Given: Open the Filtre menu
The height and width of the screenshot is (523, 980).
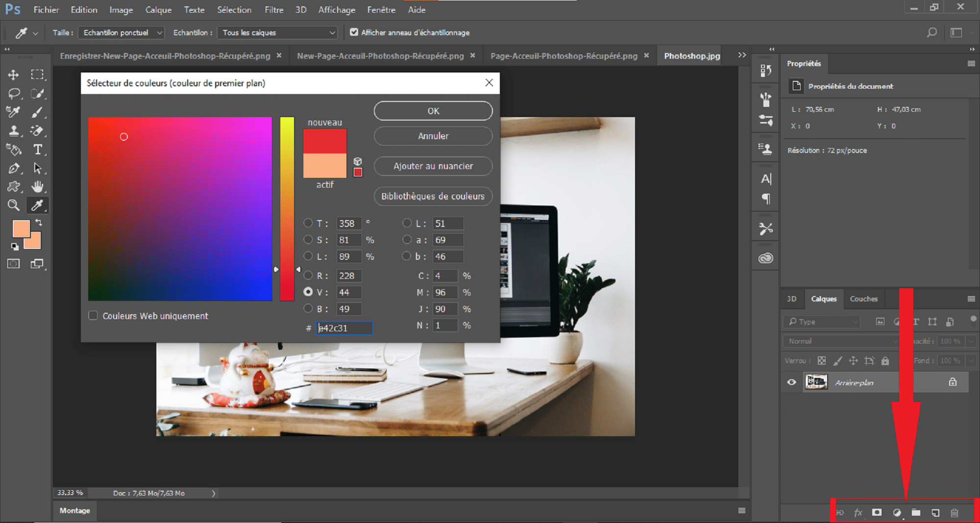Looking at the screenshot, I should point(274,10).
